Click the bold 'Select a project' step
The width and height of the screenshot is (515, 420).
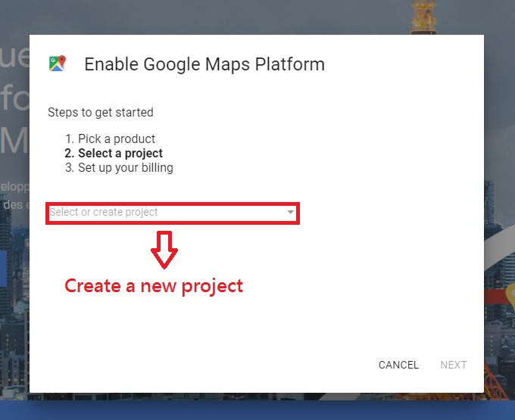point(120,154)
